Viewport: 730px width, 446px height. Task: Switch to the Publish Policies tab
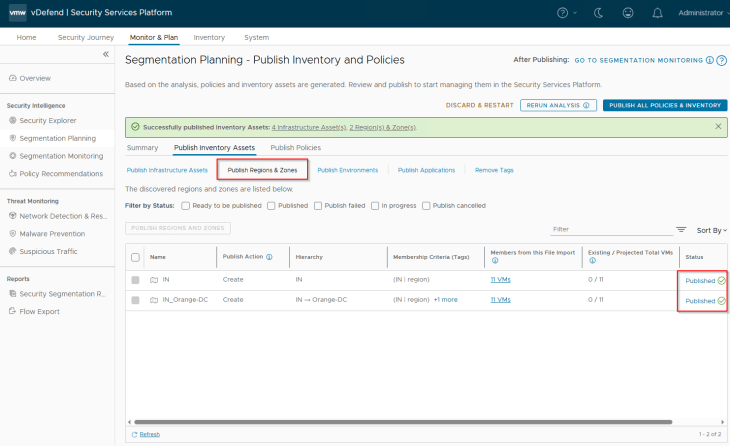pos(295,148)
